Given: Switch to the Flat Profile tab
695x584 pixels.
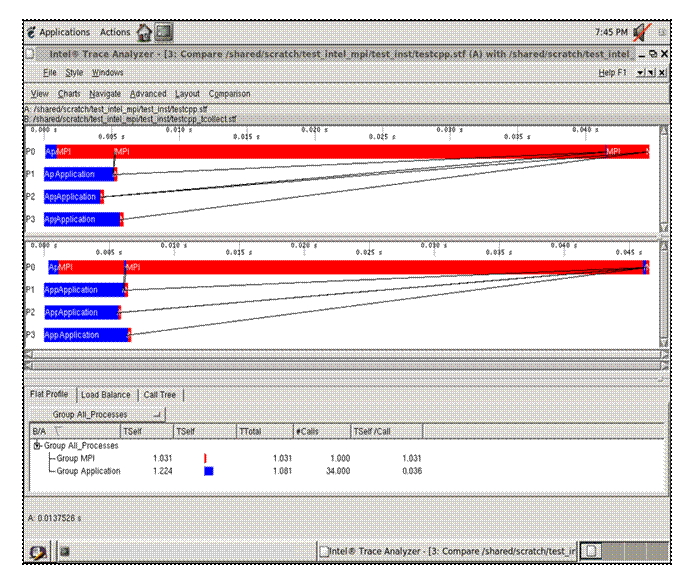Looking at the screenshot, I should pyautogui.click(x=49, y=394).
